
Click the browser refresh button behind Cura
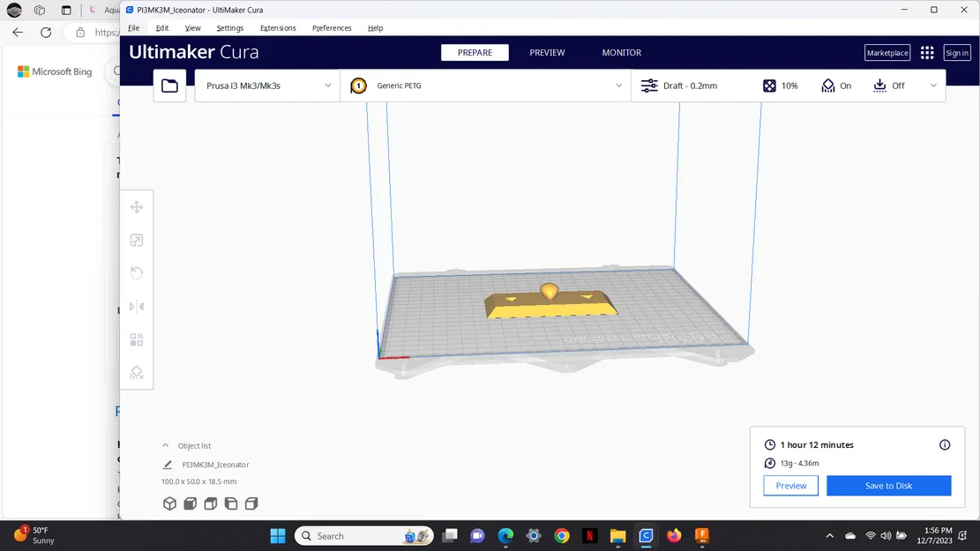tap(46, 33)
